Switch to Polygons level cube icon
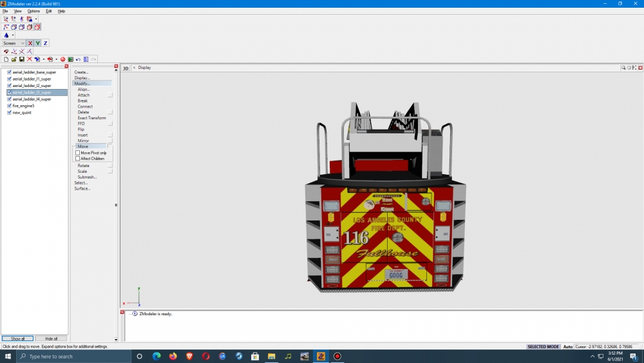The height and width of the screenshot is (363, 644). [22, 27]
